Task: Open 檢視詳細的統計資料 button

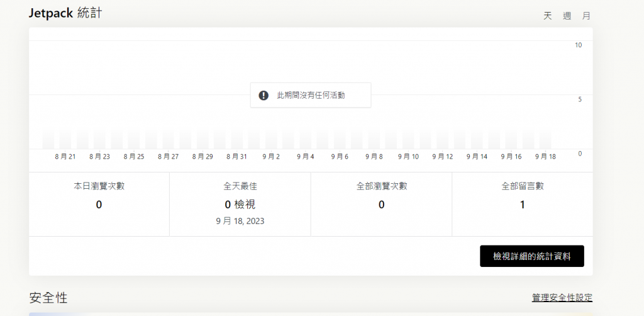Action: (532, 256)
